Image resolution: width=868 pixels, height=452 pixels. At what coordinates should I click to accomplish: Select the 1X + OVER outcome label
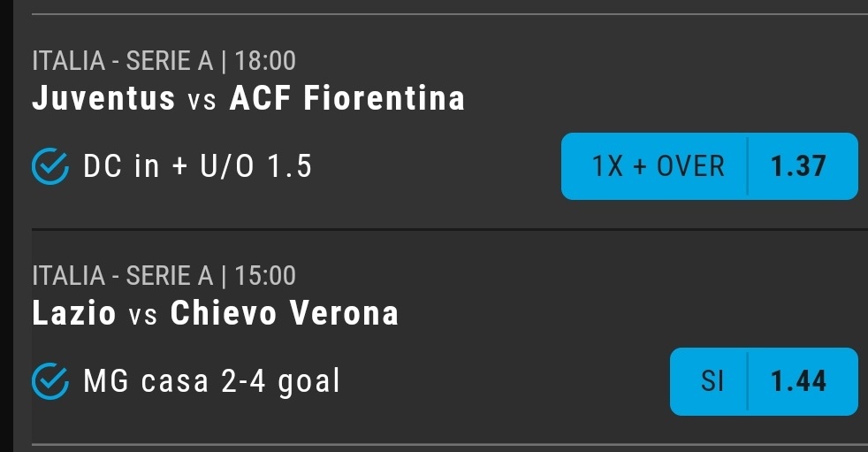[x=659, y=166]
